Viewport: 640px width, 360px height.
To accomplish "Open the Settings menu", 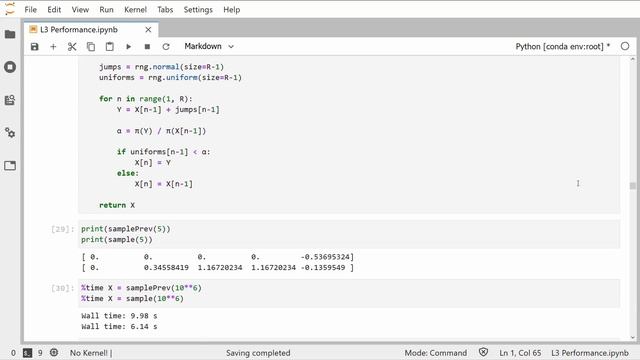I will [x=198, y=9].
